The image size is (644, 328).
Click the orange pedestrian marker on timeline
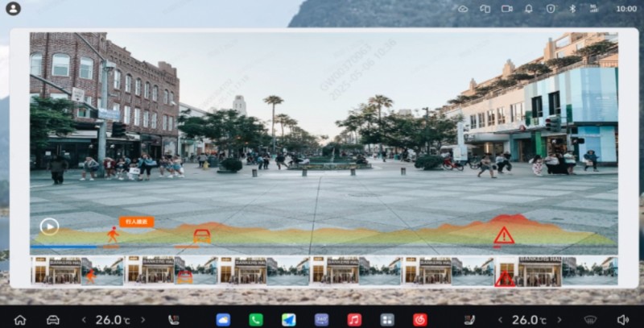point(113,234)
